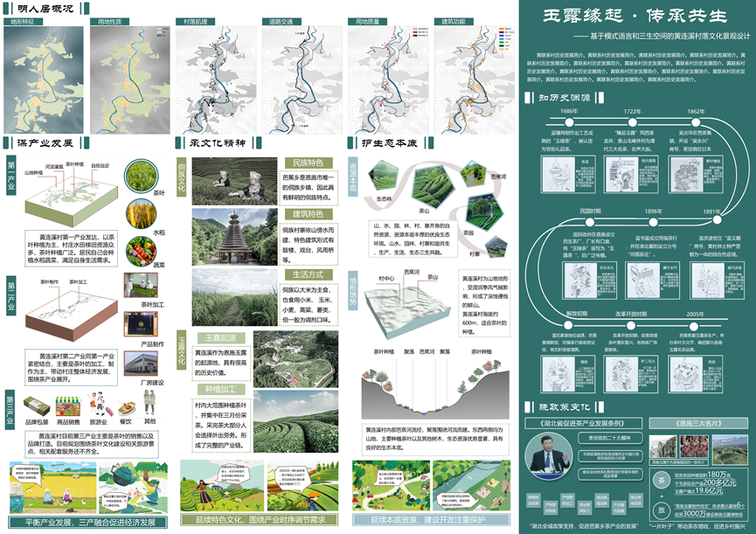Image resolution: width=756 pixels, height=534 pixels.
Task: Select the 生活方式 heading label
Action: 308,275
